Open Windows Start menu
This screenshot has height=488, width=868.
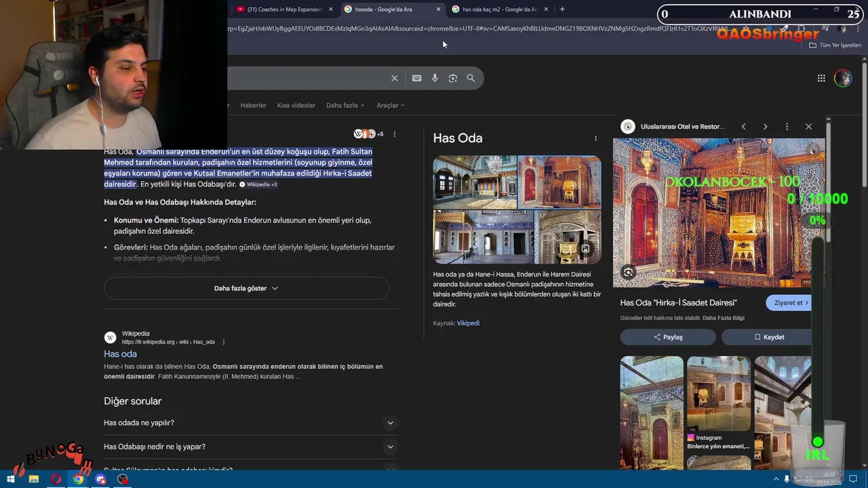(x=12, y=479)
